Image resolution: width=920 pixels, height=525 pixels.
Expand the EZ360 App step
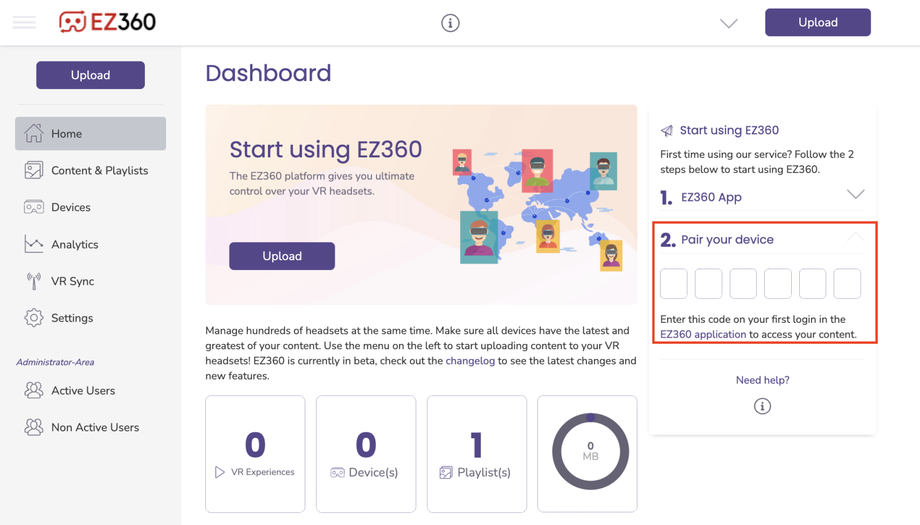click(x=855, y=195)
